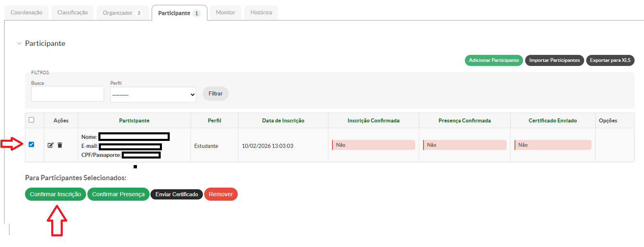Viewport: 644px width, 247px height.
Task: Click the trash icon to delete participant
Action: [x=60, y=145]
